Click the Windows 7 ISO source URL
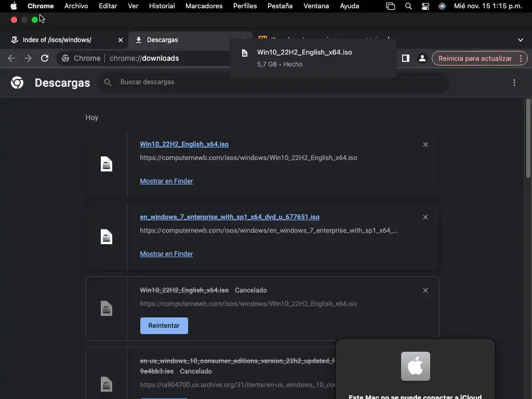This screenshot has height=399, width=532. click(269, 230)
